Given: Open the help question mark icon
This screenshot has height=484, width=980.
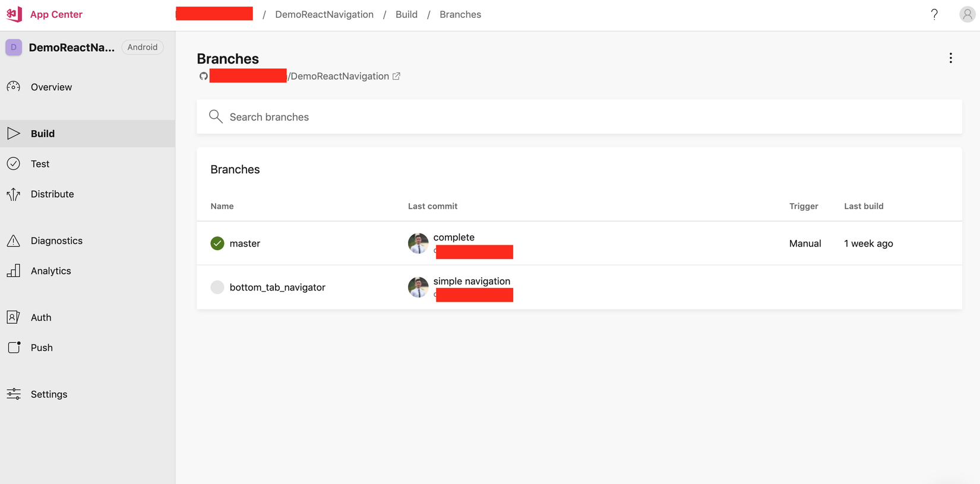Looking at the screenshot, I should tap(934, 14).
